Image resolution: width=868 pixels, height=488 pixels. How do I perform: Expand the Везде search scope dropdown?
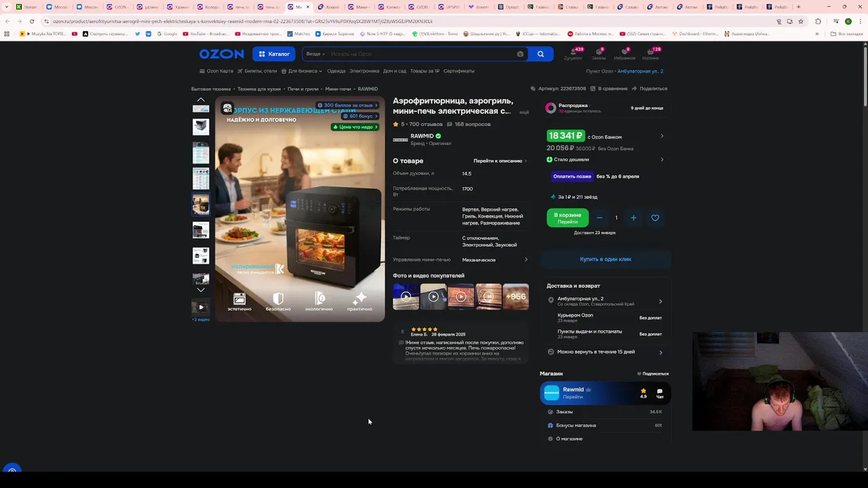point(315,54)
